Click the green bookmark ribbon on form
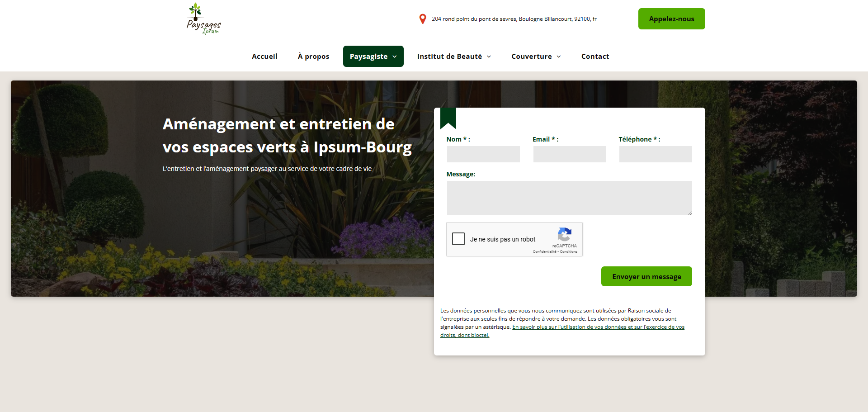 coord(448,118)
